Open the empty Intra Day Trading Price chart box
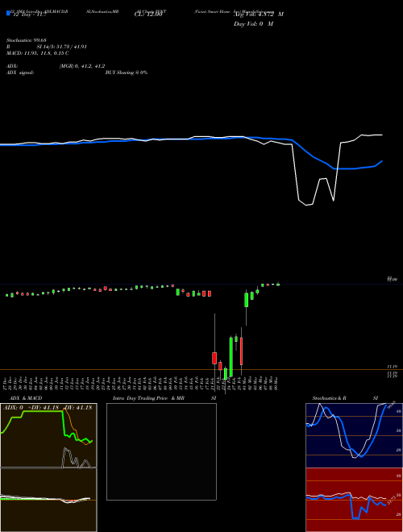 click(161, 451)
